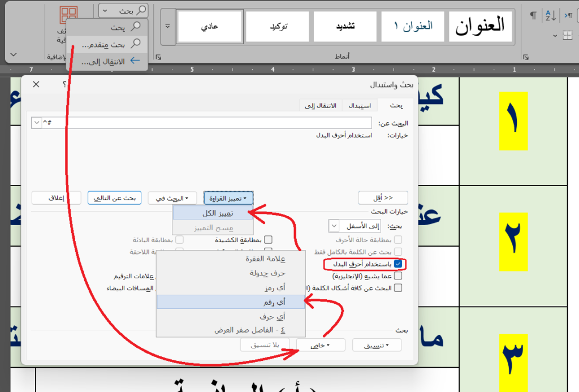
Task: Click the 'بحث عن التالي' find next button
Action: tap(114, 197)
